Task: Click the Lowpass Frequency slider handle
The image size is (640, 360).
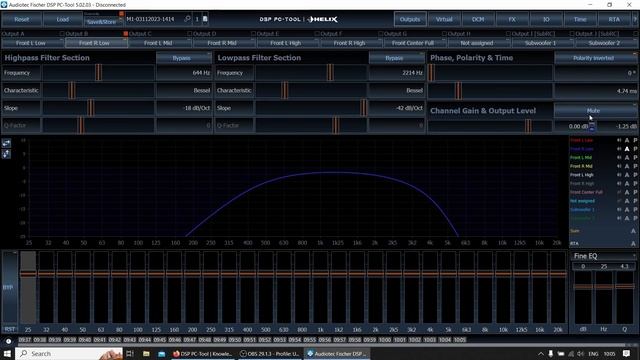Action: pyautogui.click(x=330, y=73)
